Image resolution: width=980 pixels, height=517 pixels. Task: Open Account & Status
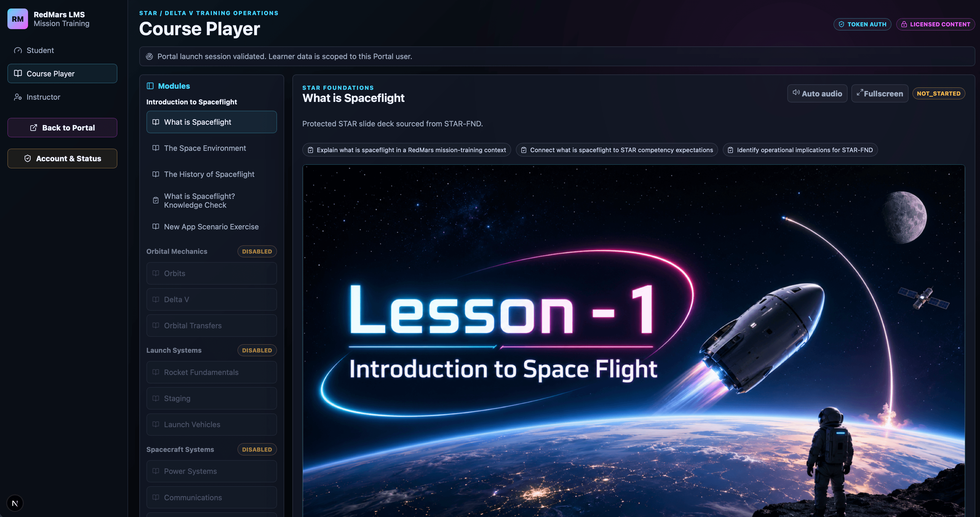pos(62,159)
